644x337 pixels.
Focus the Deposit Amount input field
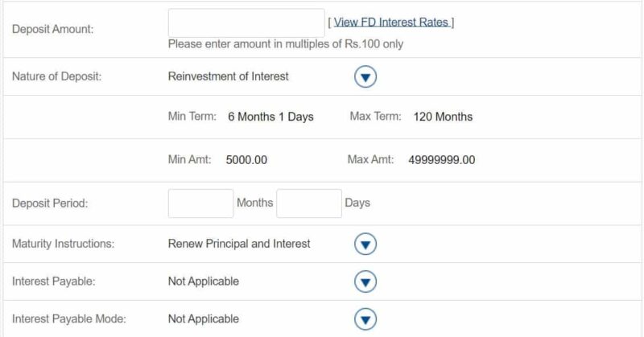coord(246,23)
